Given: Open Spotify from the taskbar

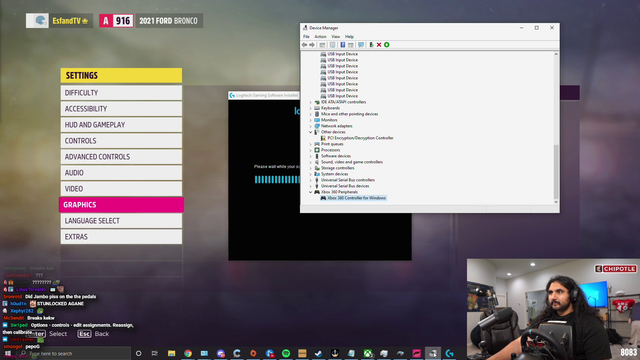Looking at the screenshot, I should click(286, 353).
